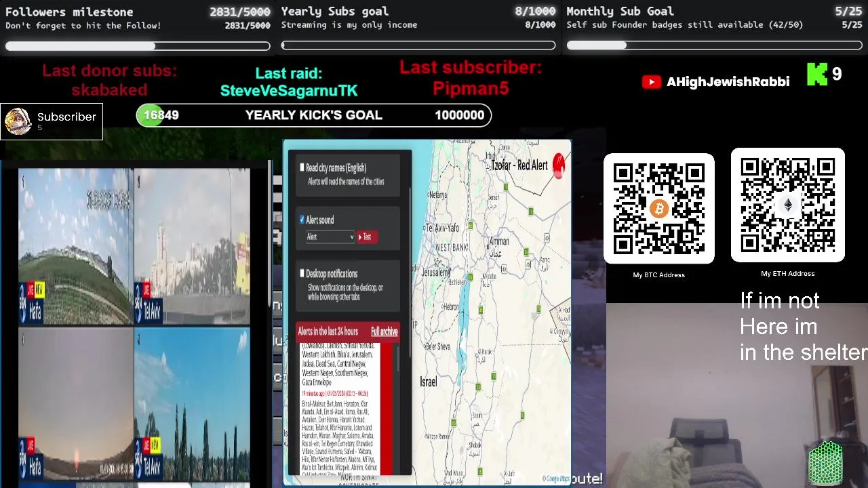Click the Tzofar Red Alert logo icon
This screenshot has width=868, height=488.
(x=559, y=165)
